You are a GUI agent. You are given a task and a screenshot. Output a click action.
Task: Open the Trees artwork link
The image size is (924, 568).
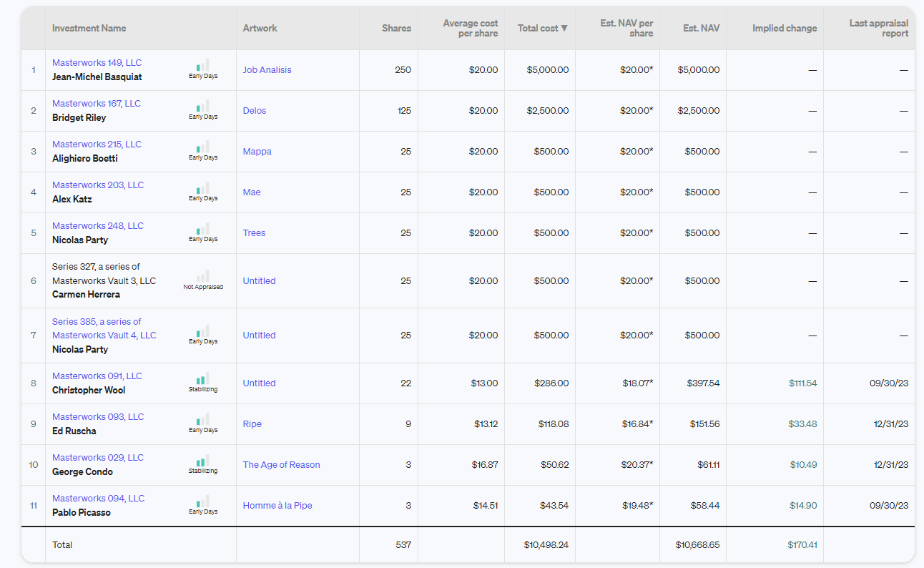(x=254, y=232)
